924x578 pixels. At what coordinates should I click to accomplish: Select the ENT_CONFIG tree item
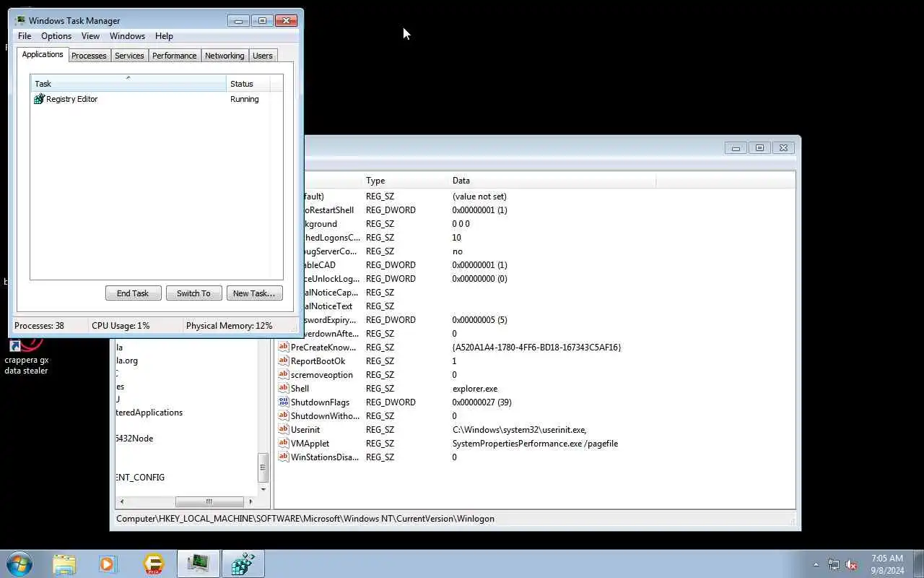click(140, 478)
